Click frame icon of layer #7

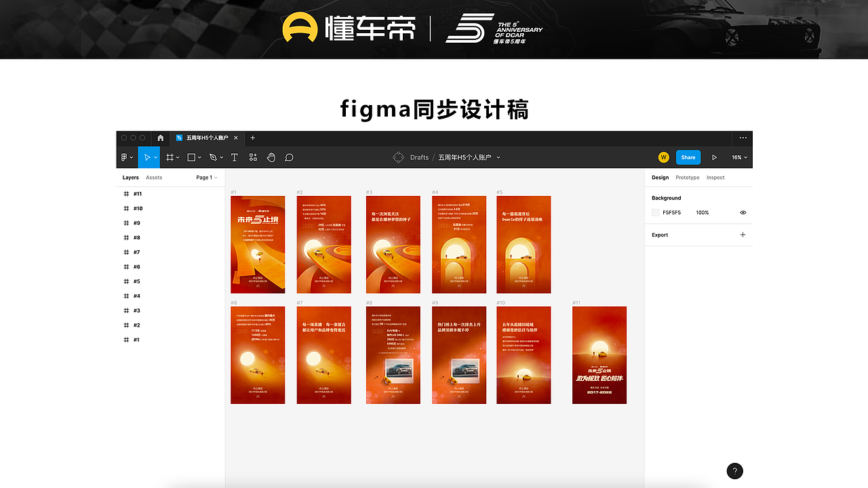[x=126, y=252]
